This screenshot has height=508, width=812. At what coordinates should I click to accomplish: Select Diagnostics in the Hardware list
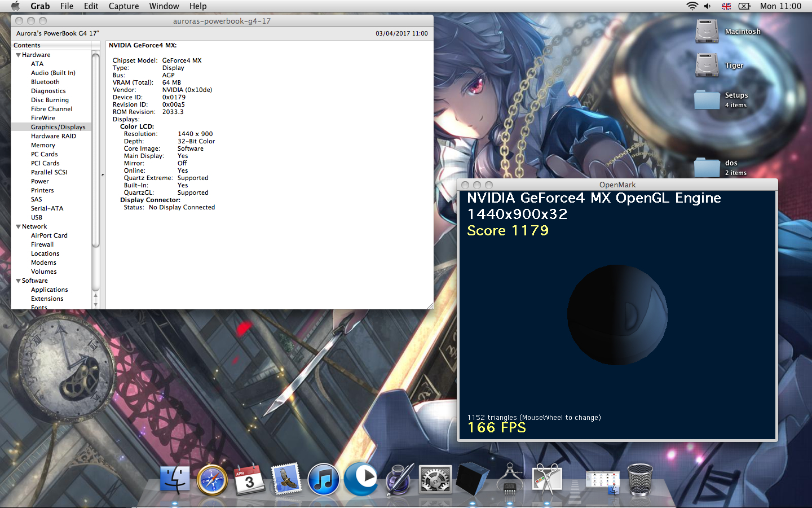48,91
